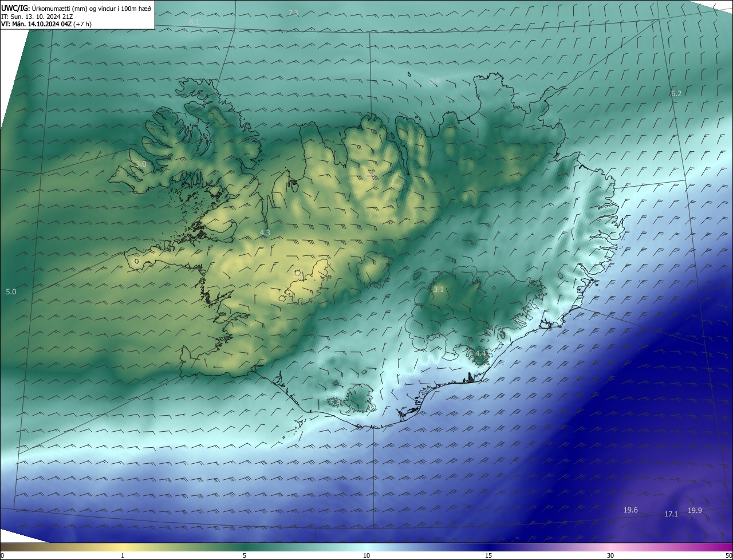This screenshot has height=560, width=733.
Task: Click the colorbar tick label 30
Action: coord(610,555)
